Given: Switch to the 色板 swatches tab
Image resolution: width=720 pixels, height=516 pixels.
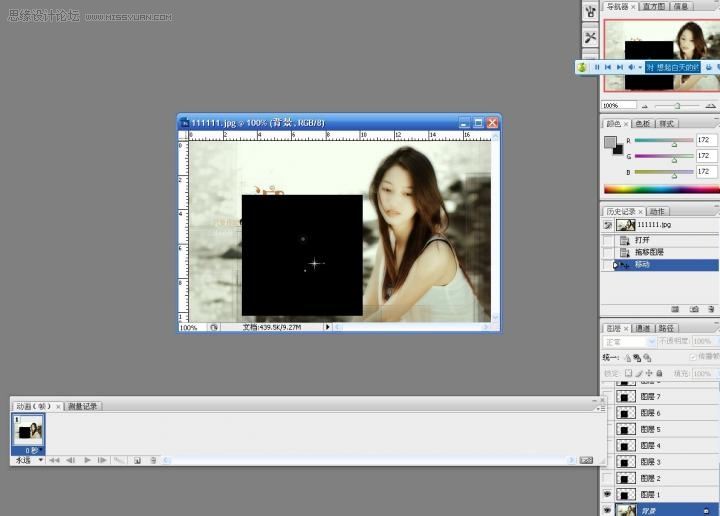Looking at the screenshot, I should [x=642, y=123].
